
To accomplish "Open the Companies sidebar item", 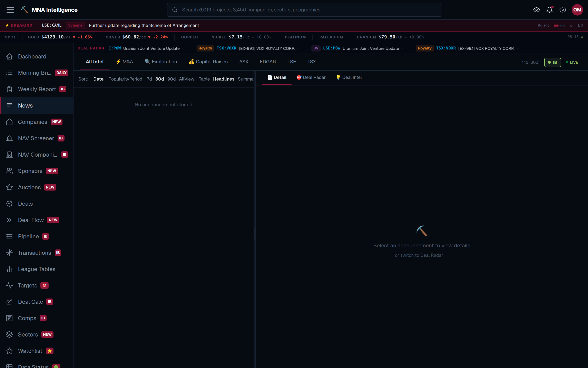I will pyautogui.click(x=37, y=122).
